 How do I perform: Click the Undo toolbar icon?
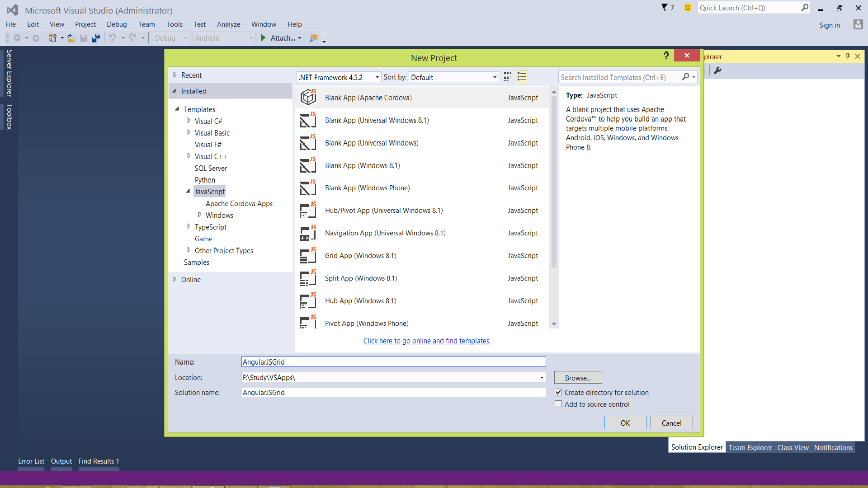(113, 38)
